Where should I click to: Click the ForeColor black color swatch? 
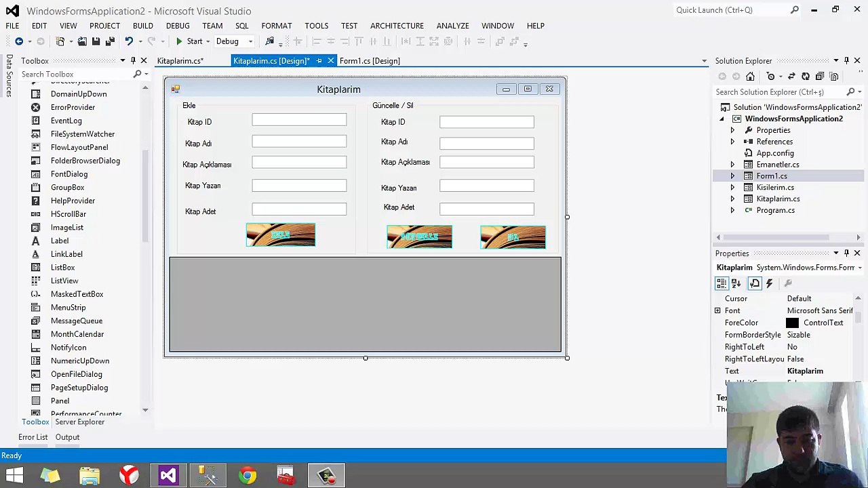(792, 323)
